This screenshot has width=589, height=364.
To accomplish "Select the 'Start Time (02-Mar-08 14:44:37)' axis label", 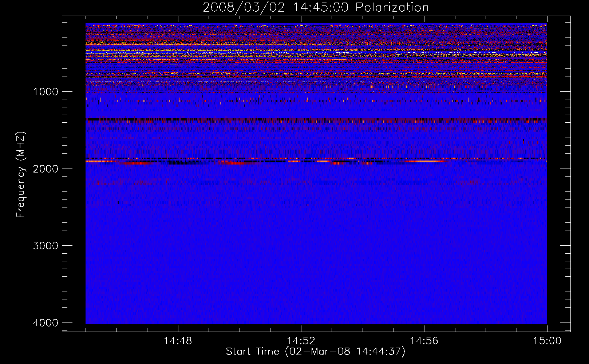I will [x=316, y=352].
